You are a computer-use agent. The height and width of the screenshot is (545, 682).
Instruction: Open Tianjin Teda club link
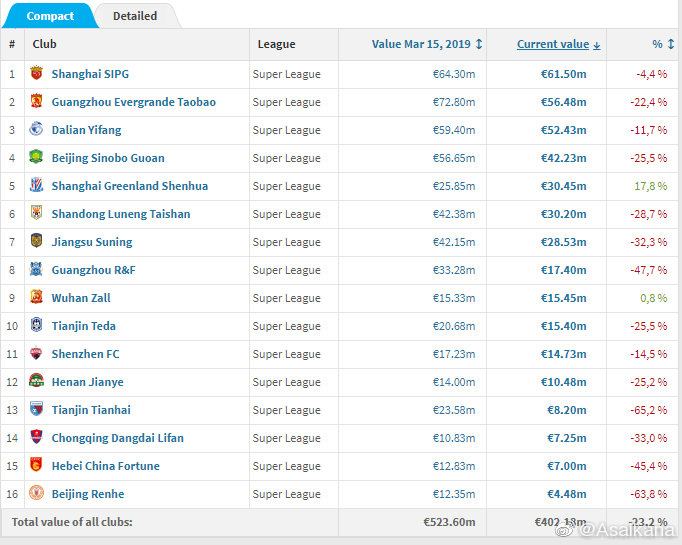coord(84,326)
